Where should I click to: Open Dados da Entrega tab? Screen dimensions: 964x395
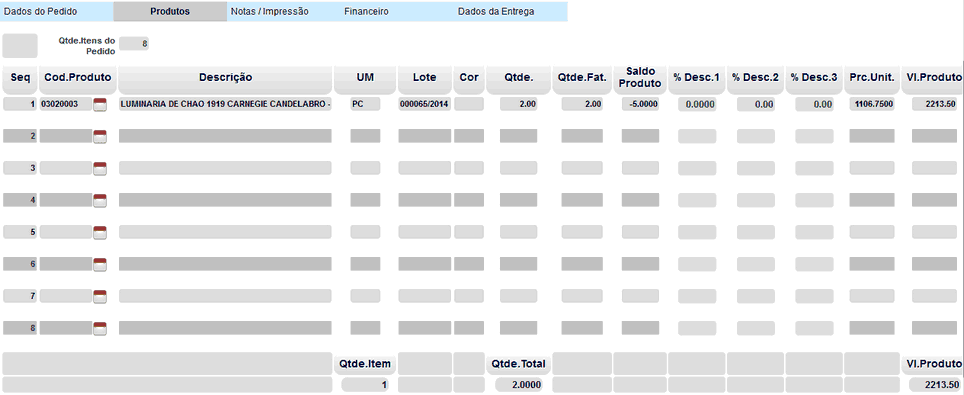(510, 12)
